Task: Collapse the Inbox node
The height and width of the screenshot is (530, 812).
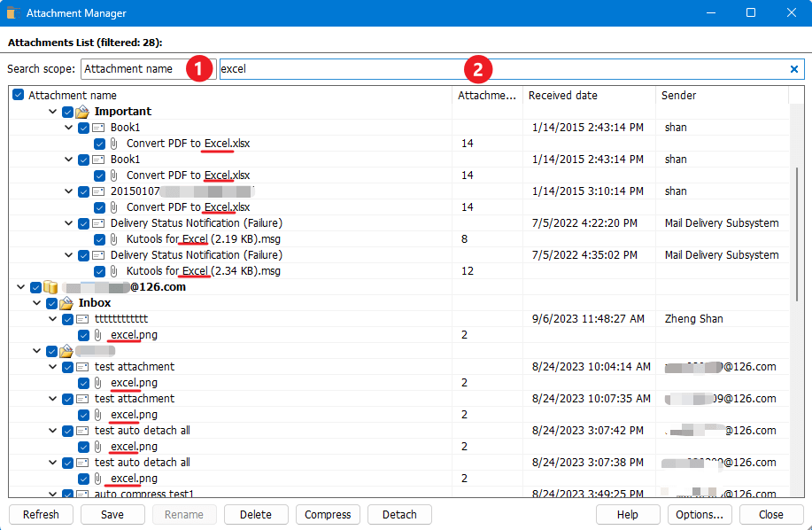Action: click(x=36, y=302)
